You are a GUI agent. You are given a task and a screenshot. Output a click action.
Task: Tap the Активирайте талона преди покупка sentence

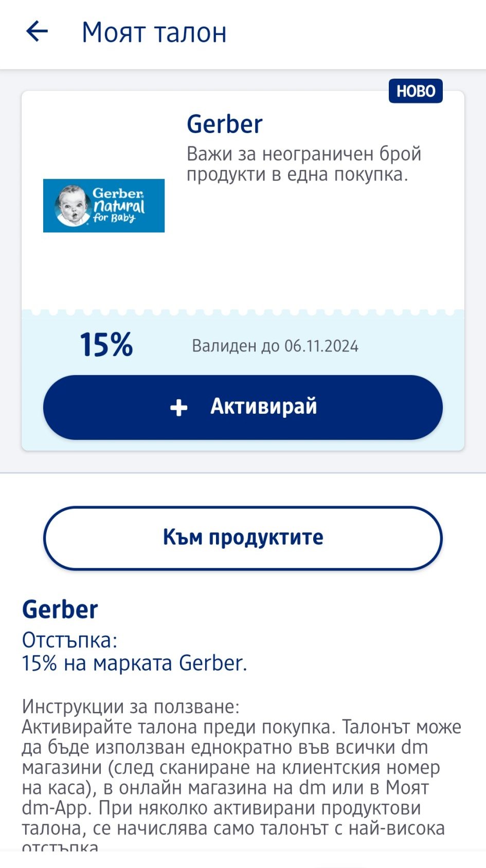(x=180, y=727)
